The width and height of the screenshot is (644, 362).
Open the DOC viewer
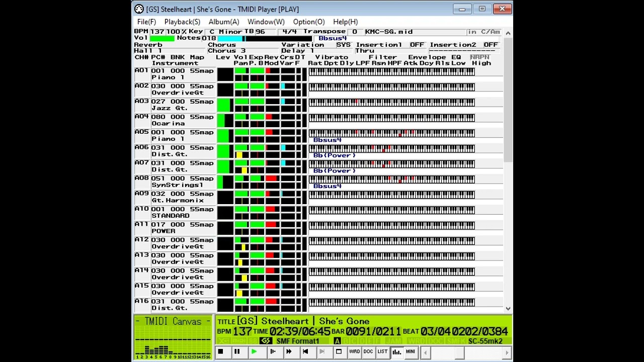(x=368, y=352)
